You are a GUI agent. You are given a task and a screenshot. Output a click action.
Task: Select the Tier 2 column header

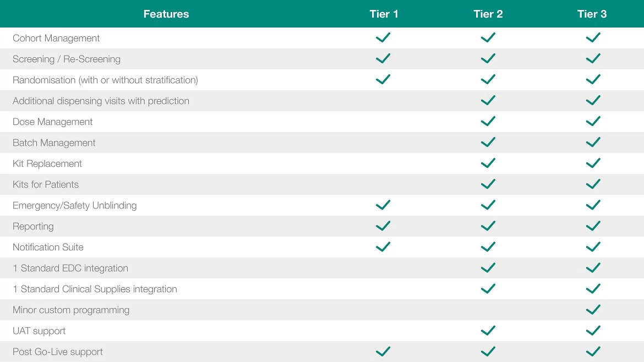coord(488,14)
